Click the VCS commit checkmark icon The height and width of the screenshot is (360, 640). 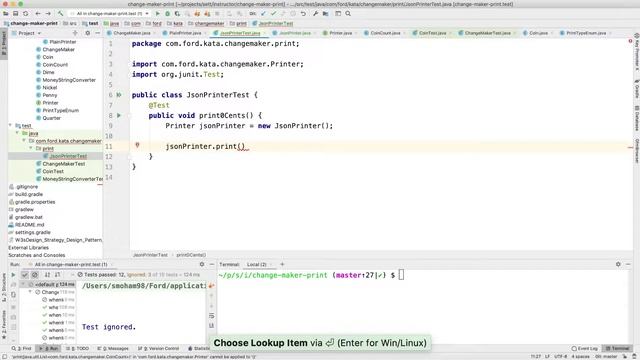pyautogui.click(x=273, y=13)
